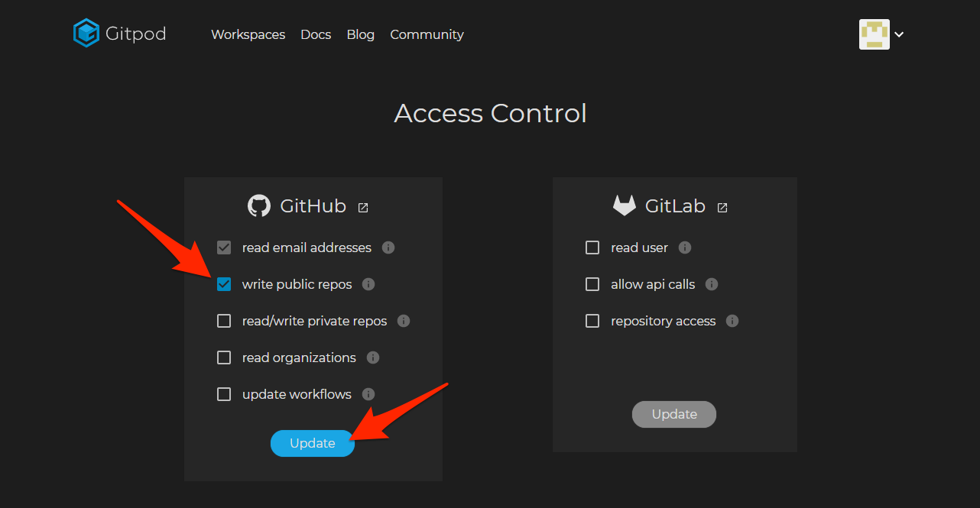Expand the user avatar dropdown arrow
Image resolution: width=980 pixels, height=508 pixels.
pos(899,34)
